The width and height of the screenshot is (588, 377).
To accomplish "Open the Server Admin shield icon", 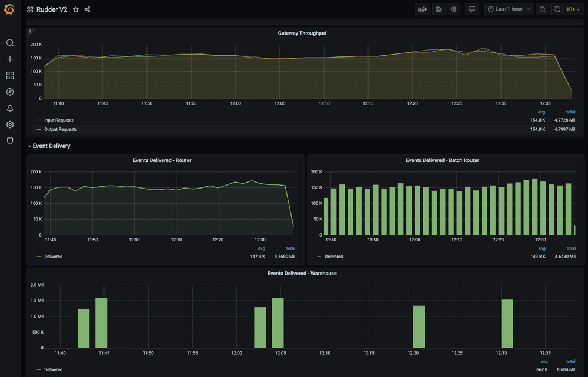I will tap(10, 141).
